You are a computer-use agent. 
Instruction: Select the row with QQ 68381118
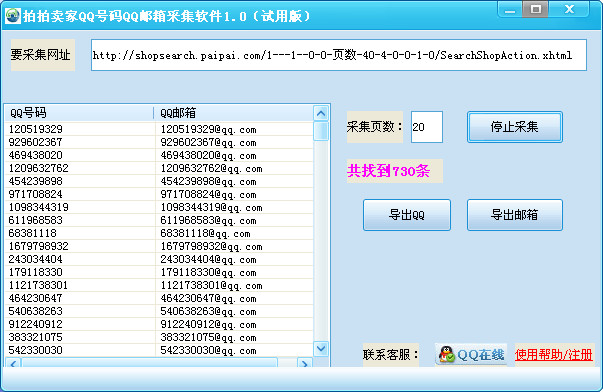pos(159,233)
